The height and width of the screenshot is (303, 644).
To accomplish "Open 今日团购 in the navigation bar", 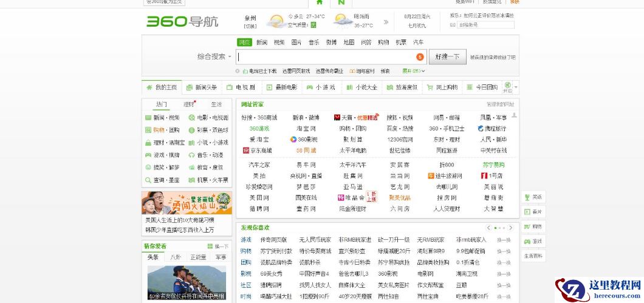I will pos(482,87).
